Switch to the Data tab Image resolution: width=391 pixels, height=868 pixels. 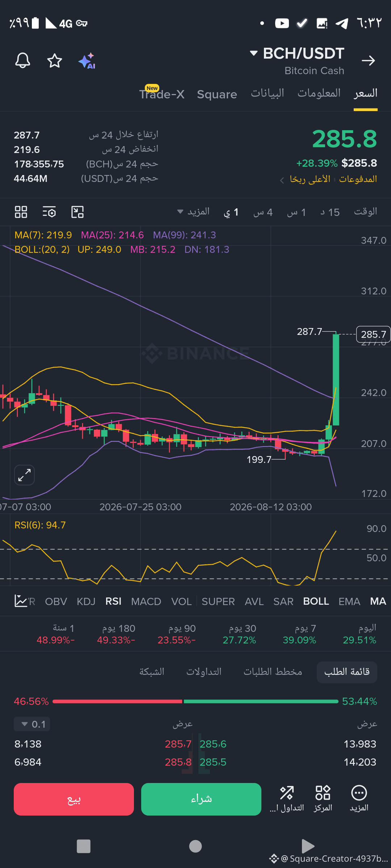click(x=268, y=93)
